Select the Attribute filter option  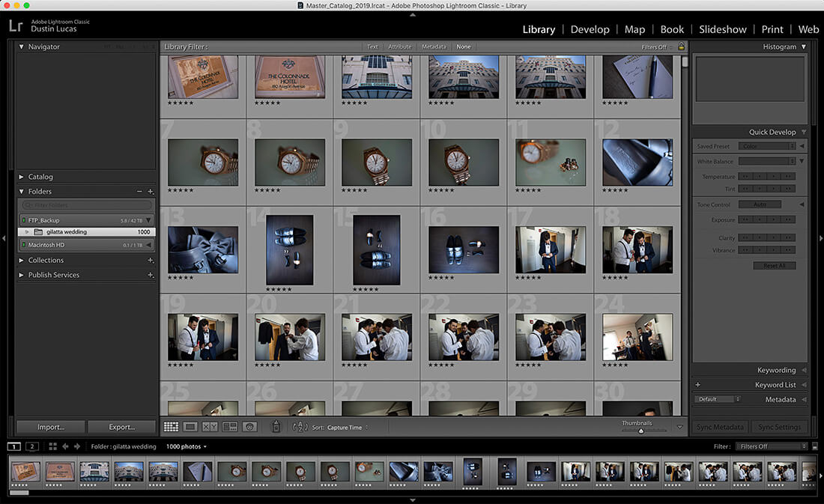[x=399, y=46]
